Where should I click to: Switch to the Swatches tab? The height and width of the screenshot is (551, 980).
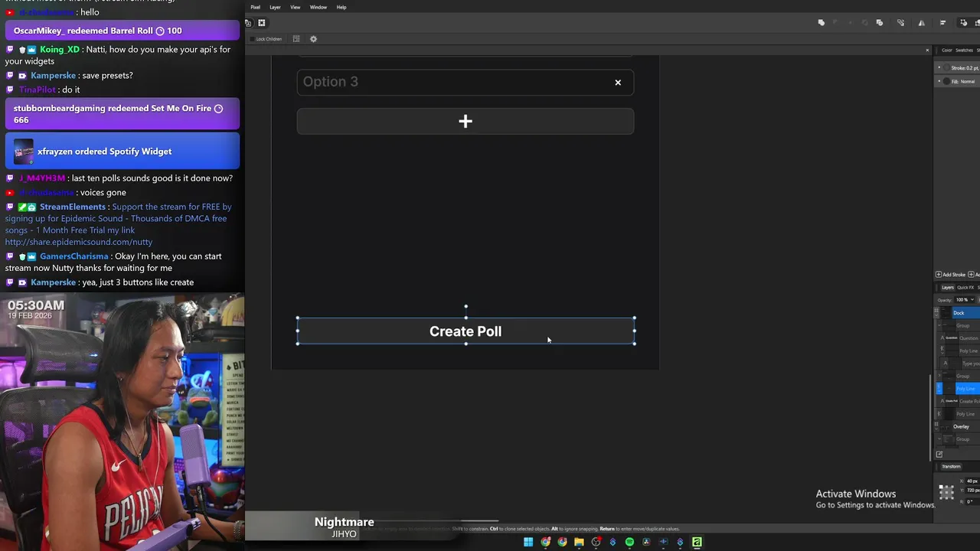click(x=964, y=51)
